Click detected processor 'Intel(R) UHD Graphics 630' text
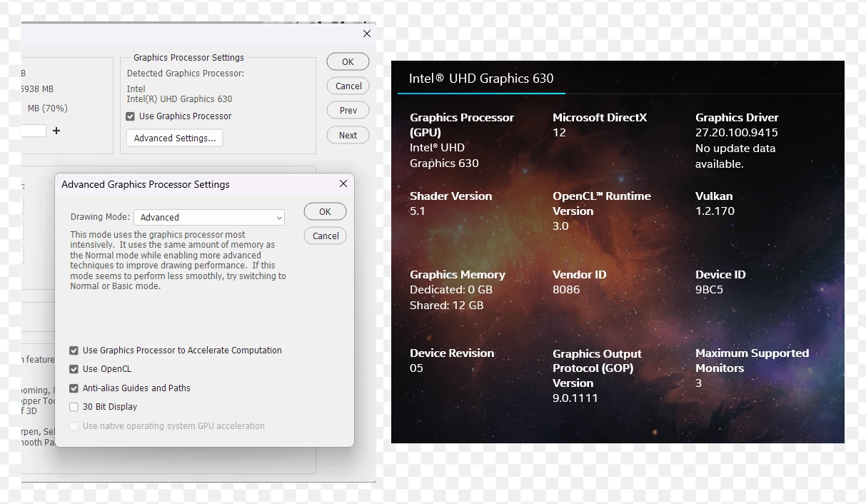 point(179,99)
